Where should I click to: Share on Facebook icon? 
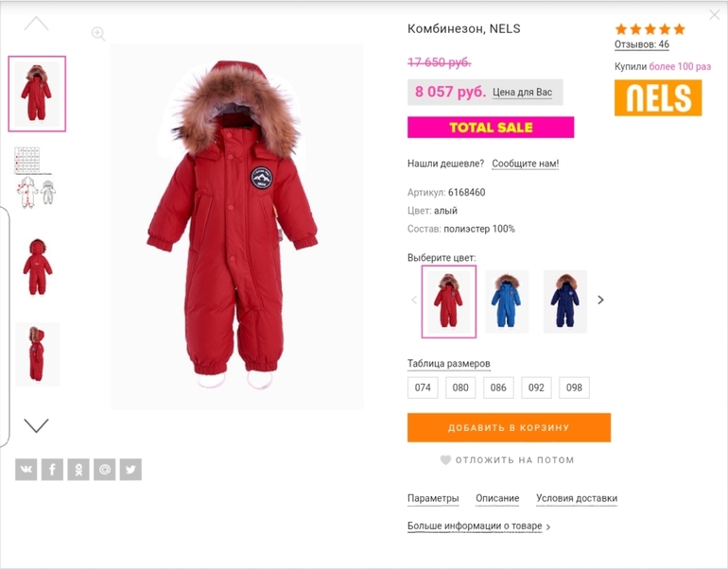tap(52, 469)
